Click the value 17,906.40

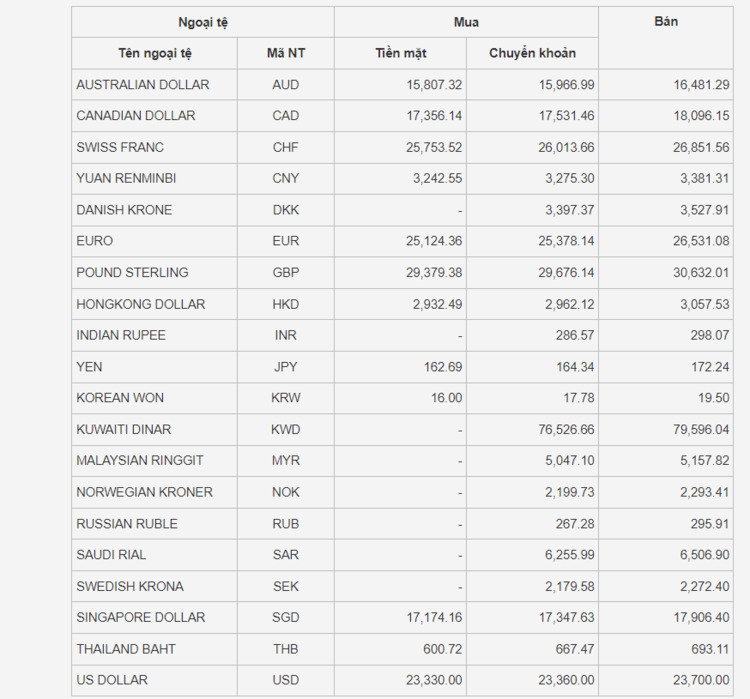(701, 618)
